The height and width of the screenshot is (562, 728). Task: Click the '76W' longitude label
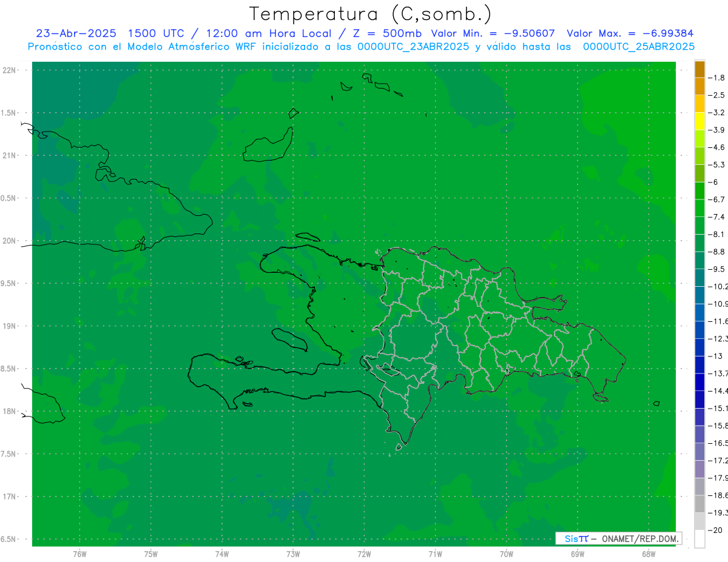pyautogui.click(x=79, y=554)
